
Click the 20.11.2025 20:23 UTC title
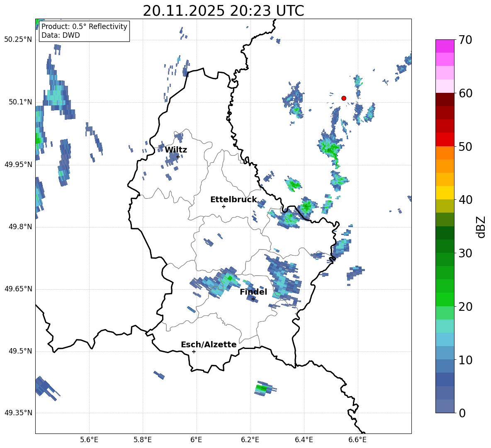click(x=223, y=11)
